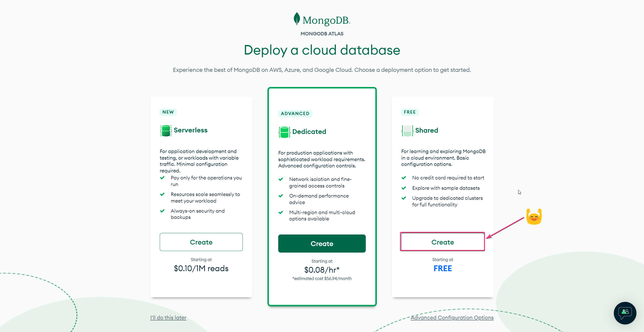Image resolution: width=644 pixels, height=332 pixels.
Task: Click the '$0.08/hr*' price
Action: pos(322,270)
